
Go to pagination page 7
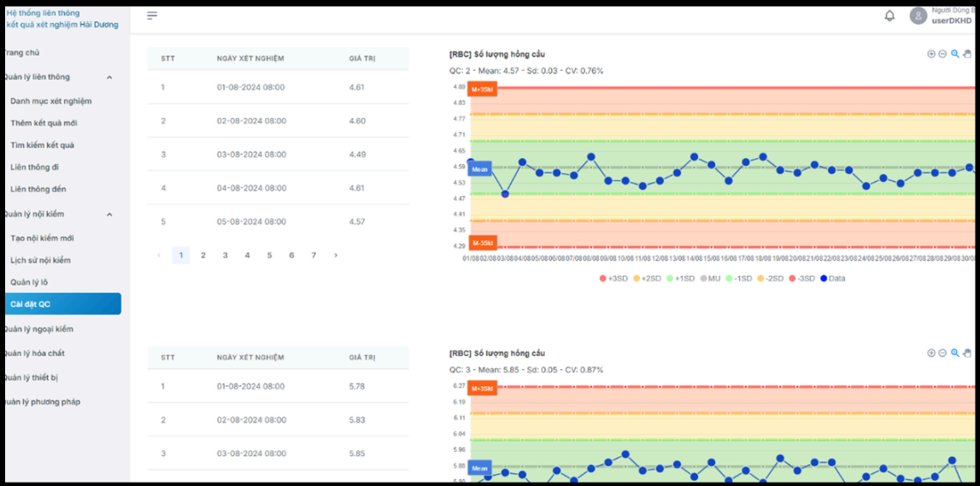[314, 255]
